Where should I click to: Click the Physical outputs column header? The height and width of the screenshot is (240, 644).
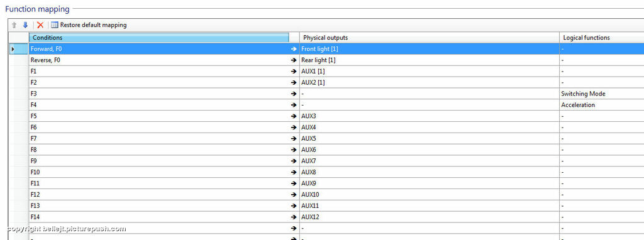pos(429,38)
